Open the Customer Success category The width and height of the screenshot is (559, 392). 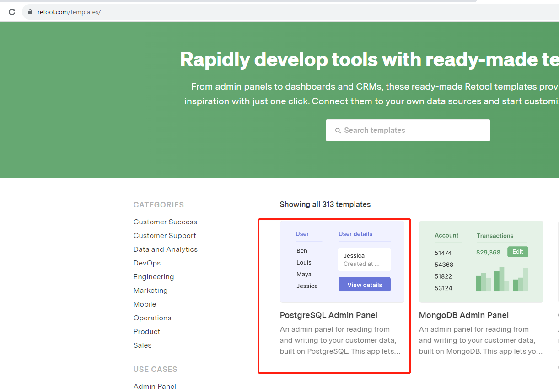[x=165, y=222]
